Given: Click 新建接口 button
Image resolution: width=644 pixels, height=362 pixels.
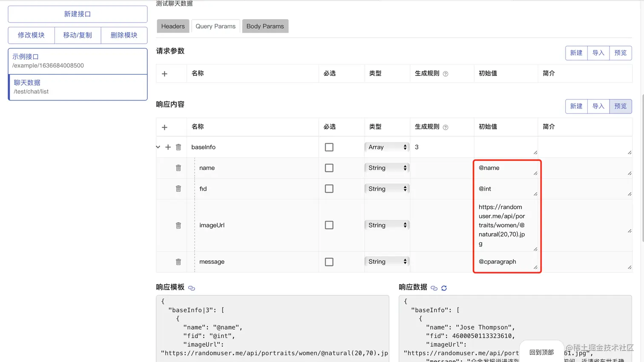Looking at the screenshot, I should point(78,14).
